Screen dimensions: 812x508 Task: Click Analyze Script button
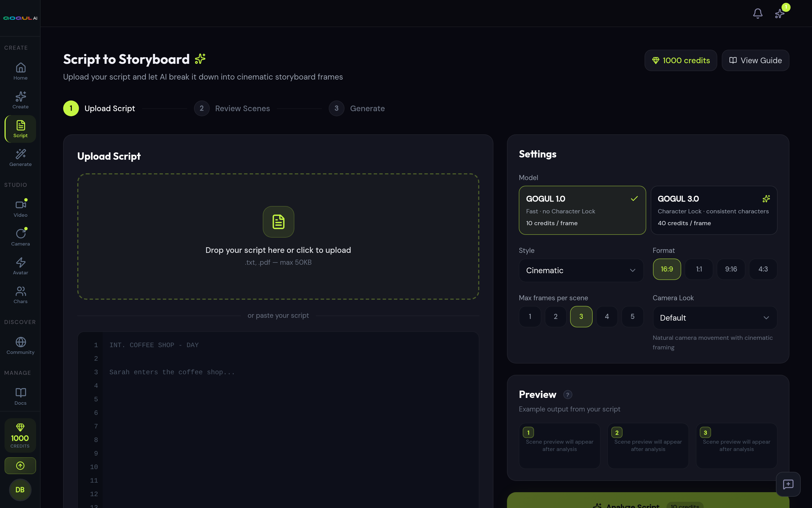pyautogui.click(x=648, y=501)
